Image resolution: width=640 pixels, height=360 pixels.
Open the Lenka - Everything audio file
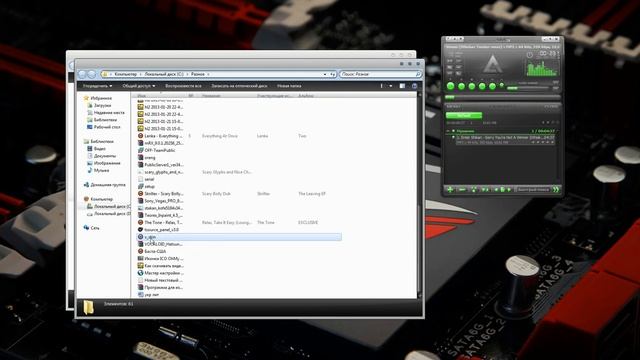click(160, 136)
